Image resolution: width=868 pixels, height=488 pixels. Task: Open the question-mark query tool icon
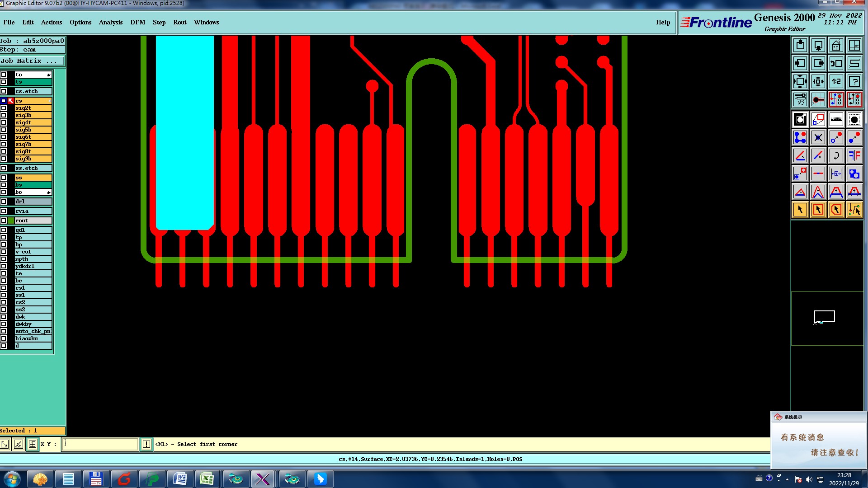pyautogui.click(x=854, y=82)
